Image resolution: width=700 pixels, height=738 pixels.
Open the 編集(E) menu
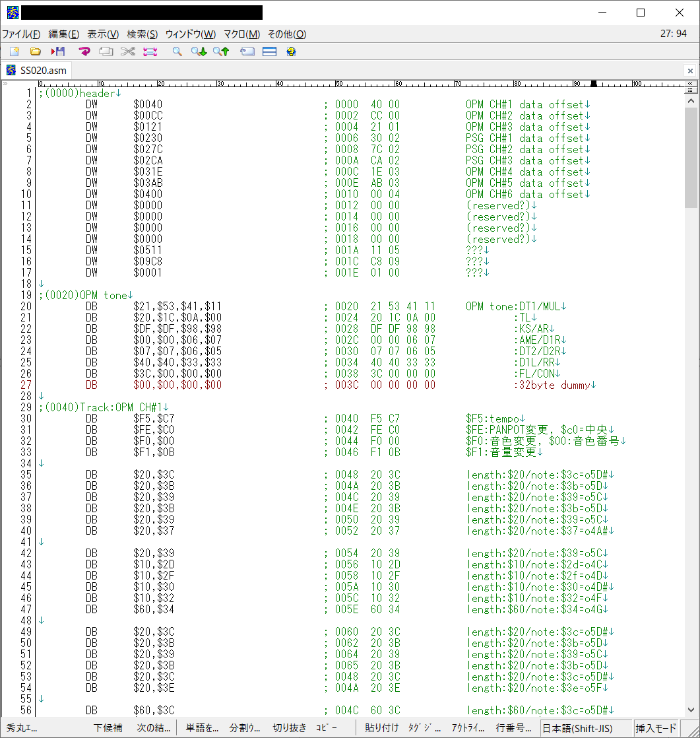click(x=63, y=34)
